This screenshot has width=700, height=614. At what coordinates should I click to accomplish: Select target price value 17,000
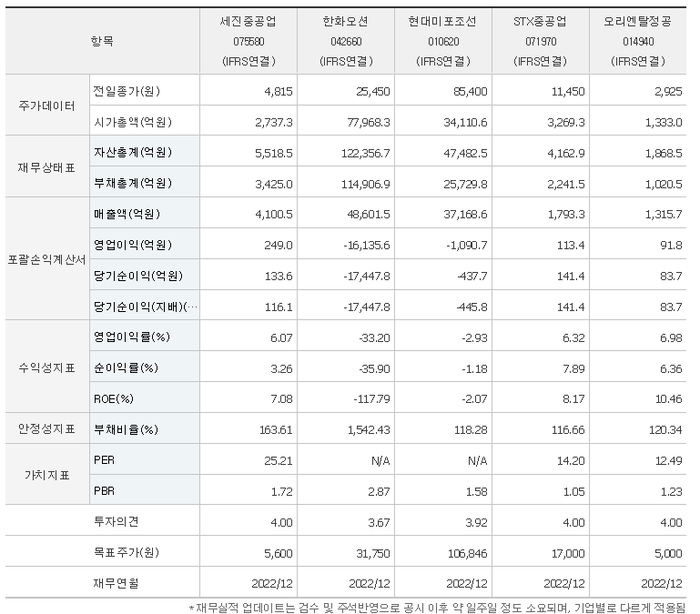tap(568, 553)
